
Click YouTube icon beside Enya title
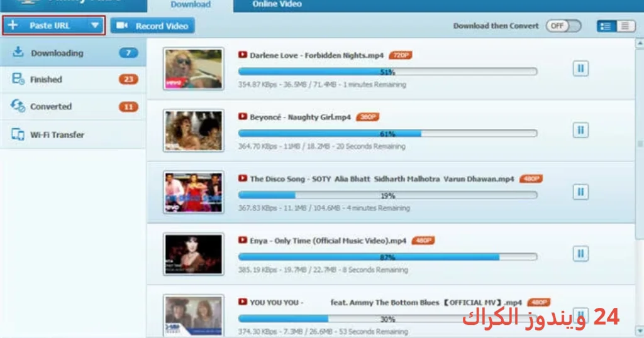[243, 240]
